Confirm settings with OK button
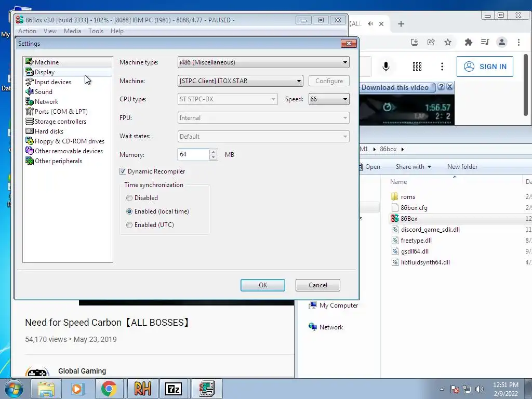This screenshot has width=532, height=399. click(262, 285)
